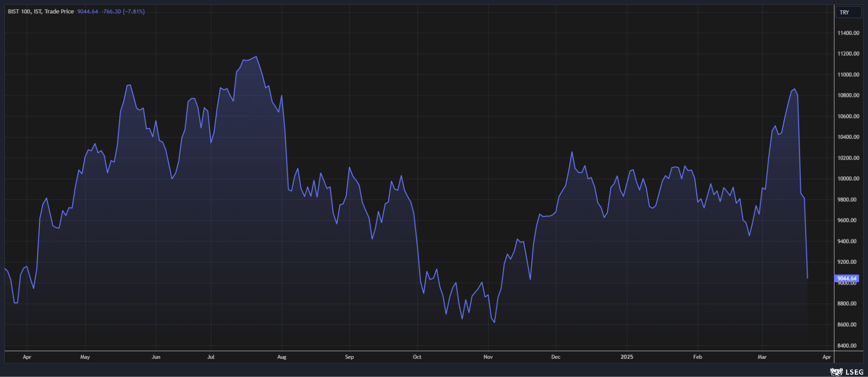This screenshot has height=377, width=868.
Task: Select the BIST 100, IST, Trade Price title
Action: pyautogui.click(x=41, y=11)
